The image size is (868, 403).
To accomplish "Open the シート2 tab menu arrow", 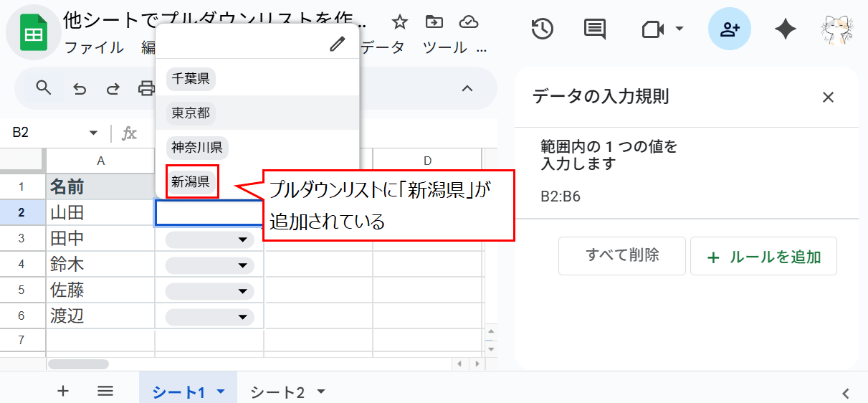I will [x=321, y=392].
